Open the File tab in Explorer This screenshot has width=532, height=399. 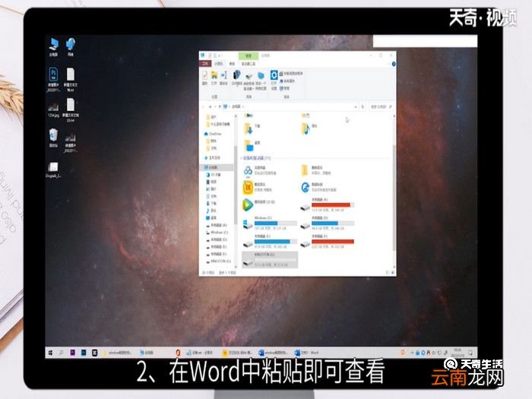click(x=205, y=63)
